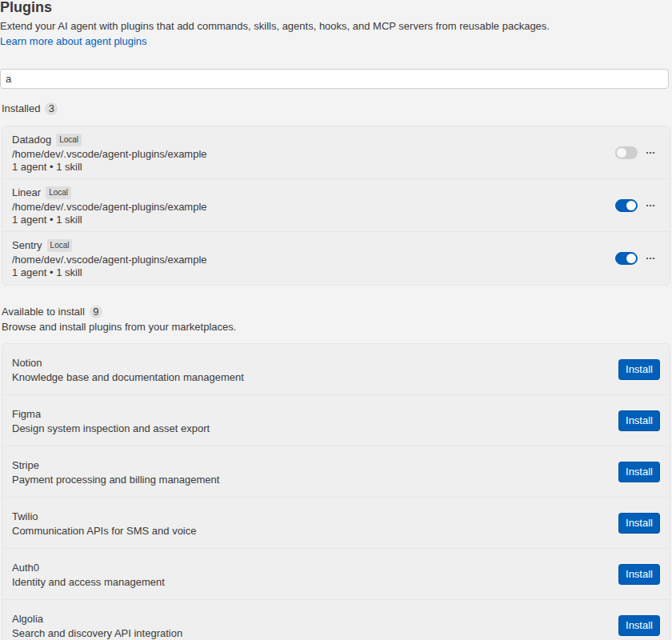Screen dimensions: 672x640
Task: Click the Local badge beside Sentry
Action: (x=59, y=245)
